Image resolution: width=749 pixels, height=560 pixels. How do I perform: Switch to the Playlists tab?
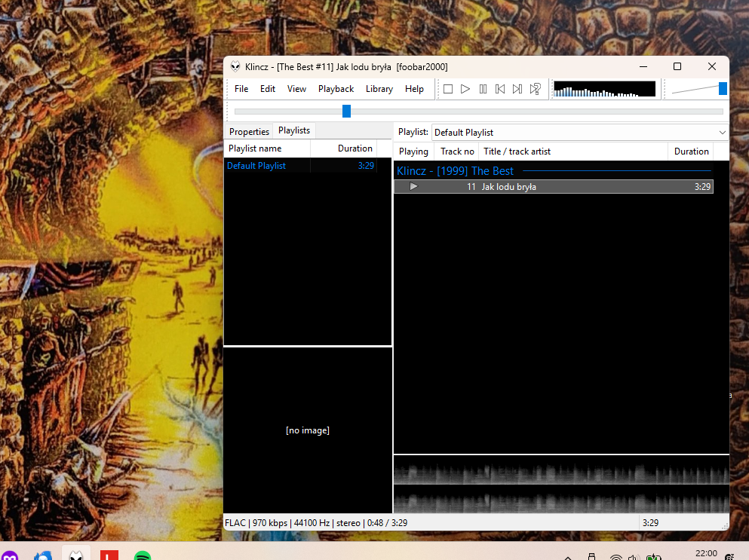pyautogui.click(x=294, y=130)
